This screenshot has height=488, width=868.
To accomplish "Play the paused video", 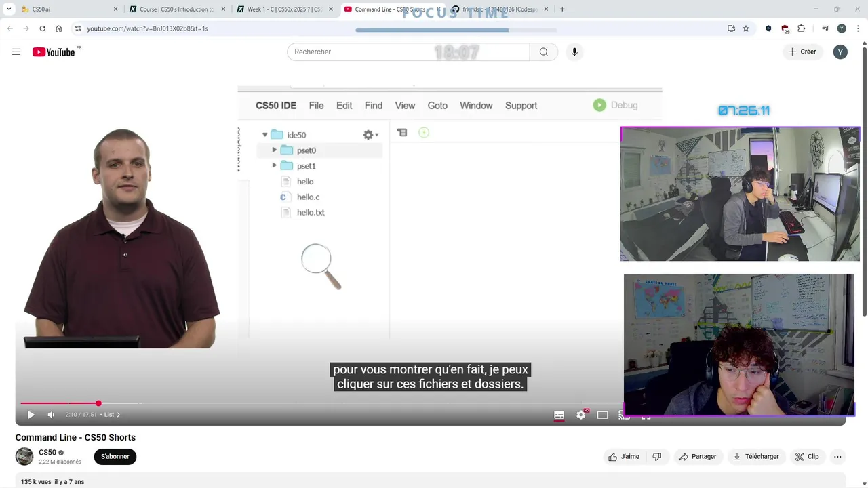I will tap(31, 415).
